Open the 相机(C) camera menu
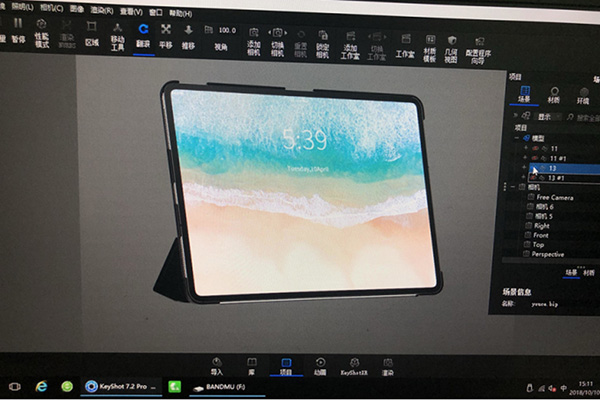 [52, 8]
